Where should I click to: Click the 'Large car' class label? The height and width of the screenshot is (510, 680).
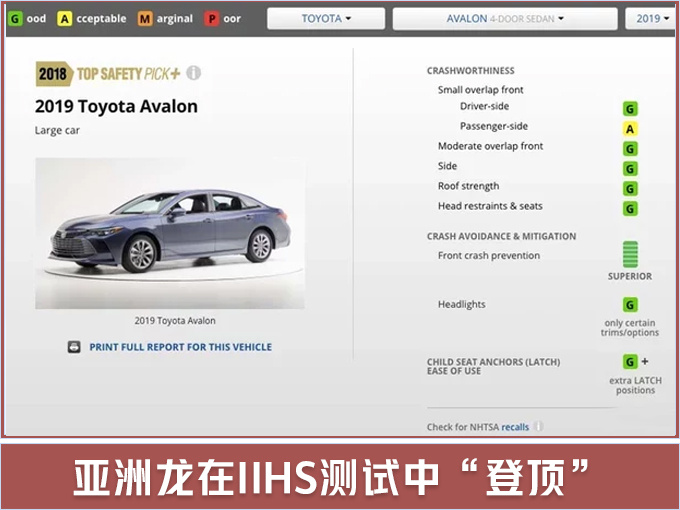pyautogui.click(x=57, y=131)
